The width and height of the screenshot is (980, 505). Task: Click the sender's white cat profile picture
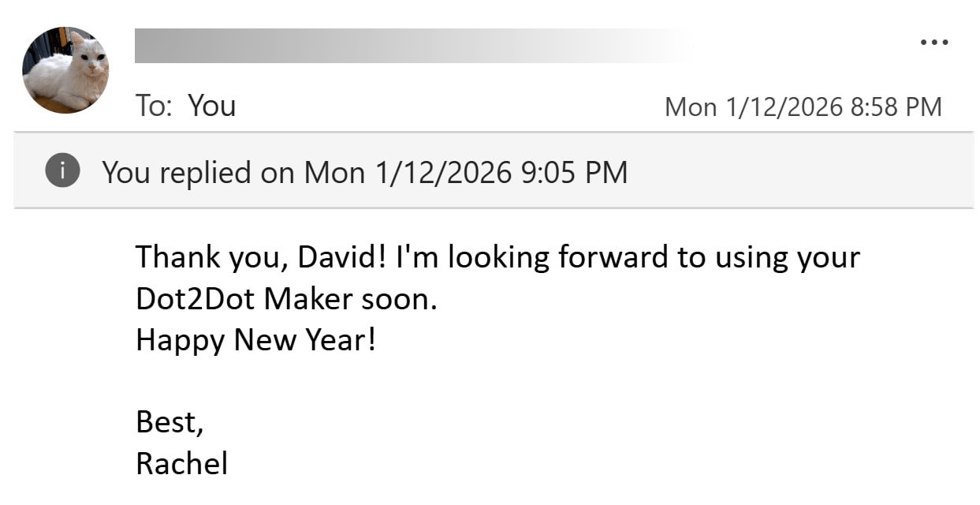[x=65, y=69]
